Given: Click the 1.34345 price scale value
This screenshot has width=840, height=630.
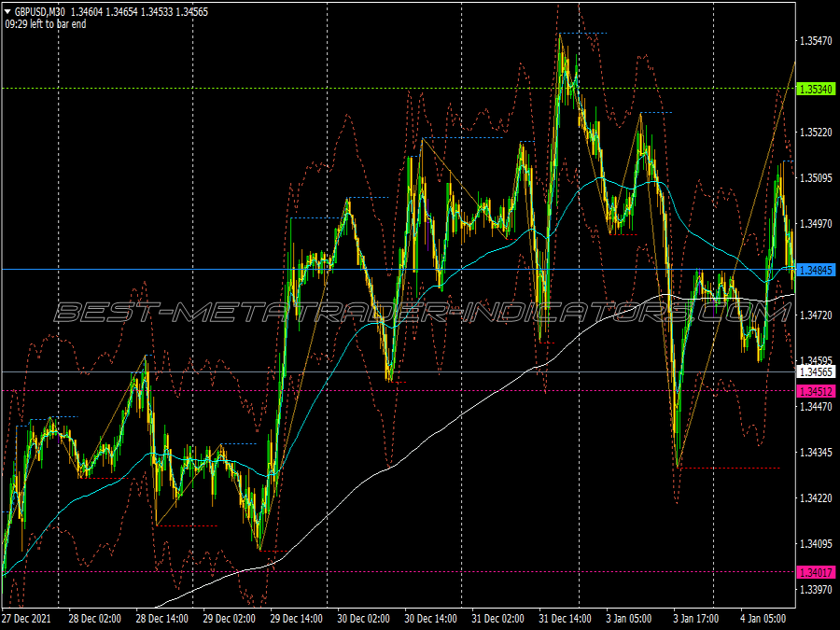Looking at the screenshot, I should click(x=816, y=453).
